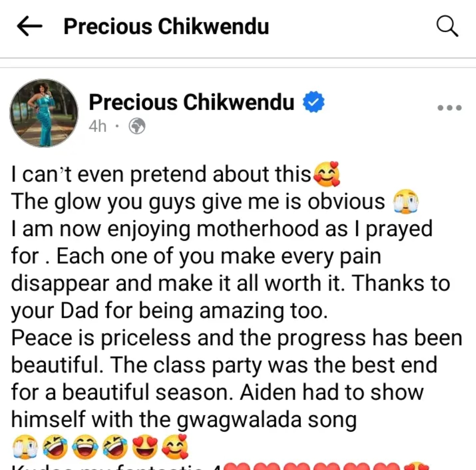Viewport: 476px width, 470px height.
Task: Tap the Precious Chikwendu title in top header
Action: pyautogui.click(x=166, y=26)
